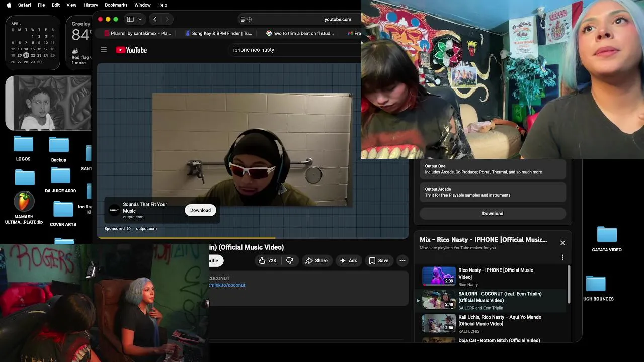Switch to the Gmail 'Fre...' tab

tap(354, 33)
